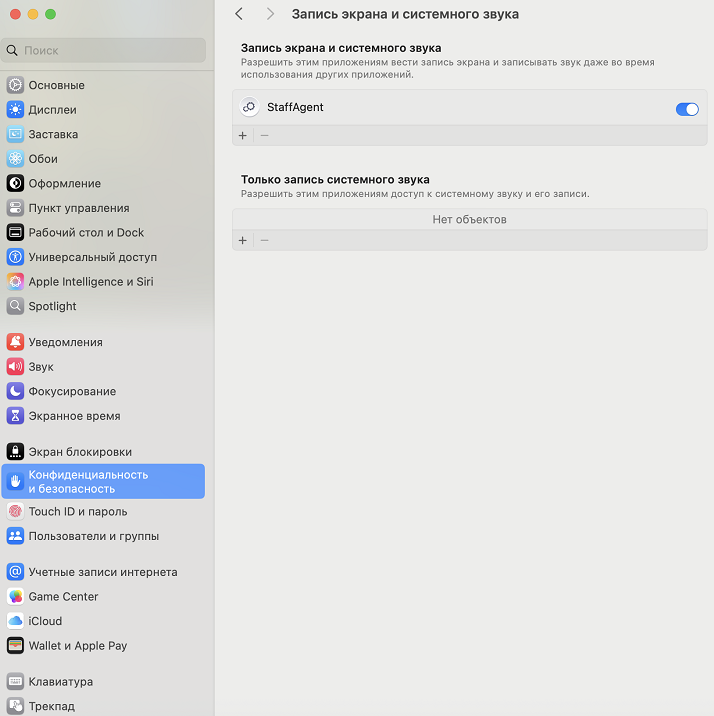Click the StaffAgent app icon

tap(250, 107)
